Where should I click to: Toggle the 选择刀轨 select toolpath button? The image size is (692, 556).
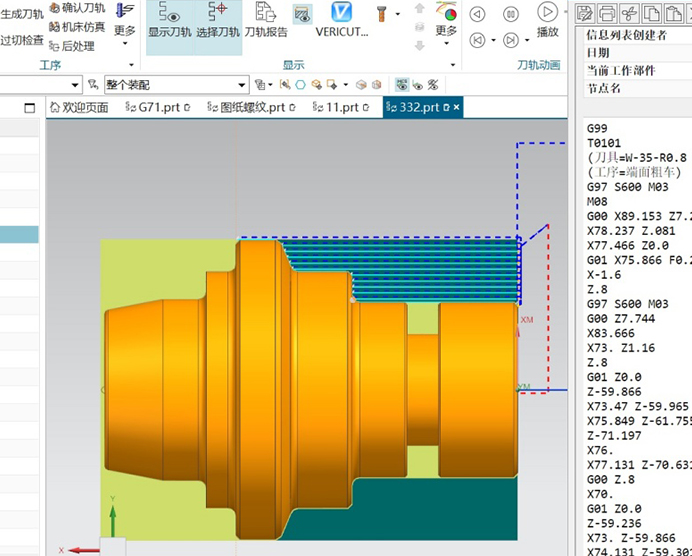[218, 20]
